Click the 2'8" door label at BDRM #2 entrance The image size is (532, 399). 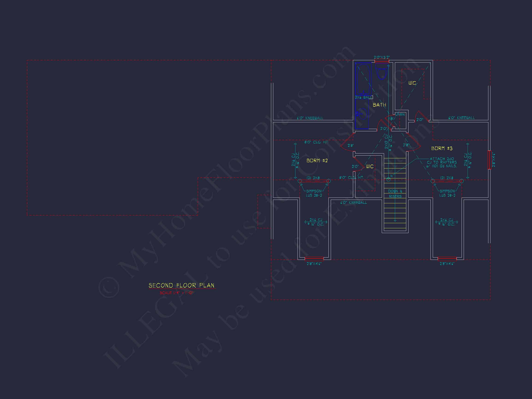[x=350, y=146]
